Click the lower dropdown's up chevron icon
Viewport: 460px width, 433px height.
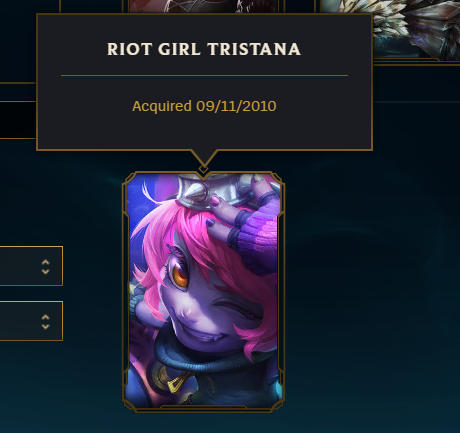(x=45, y=317)
